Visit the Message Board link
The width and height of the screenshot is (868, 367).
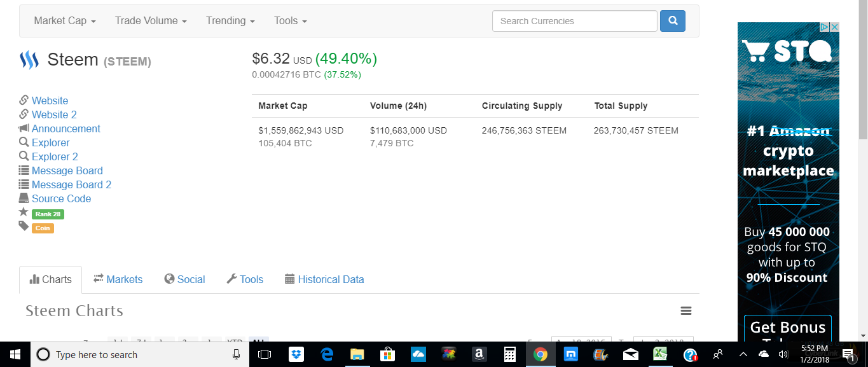(x=67, y=170)
